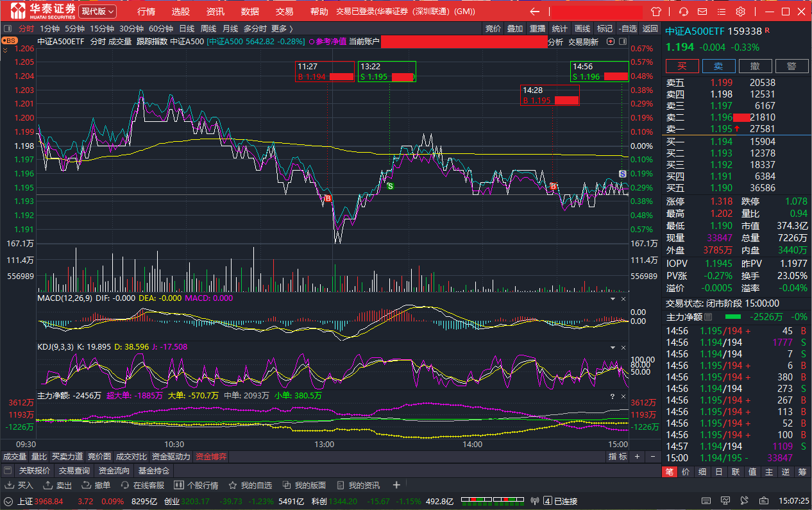Switch to the 日线 chart tab
The height and width of the screenshot is (510, 812).
pos(187,28)
